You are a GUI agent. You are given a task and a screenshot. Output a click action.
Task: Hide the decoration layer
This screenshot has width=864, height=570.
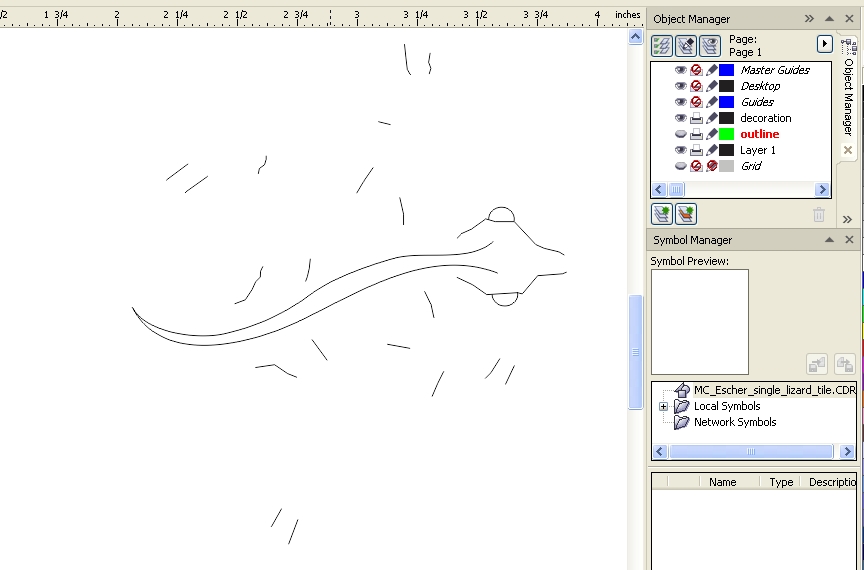[x=681, y=118]
